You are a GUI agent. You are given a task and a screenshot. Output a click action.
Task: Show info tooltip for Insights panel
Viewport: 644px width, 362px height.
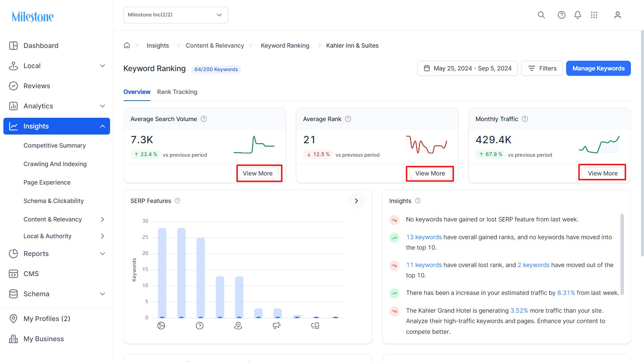[x=417, y=201]
